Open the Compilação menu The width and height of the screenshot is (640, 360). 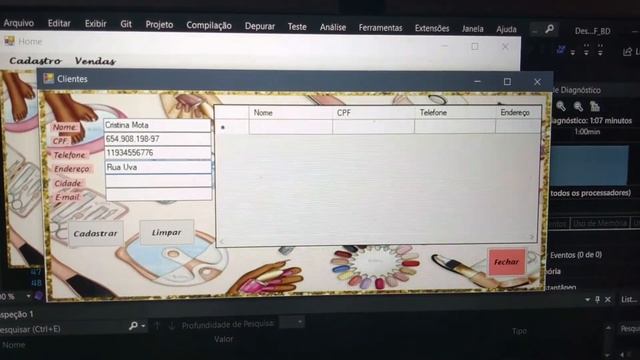(x=209, y=26)
